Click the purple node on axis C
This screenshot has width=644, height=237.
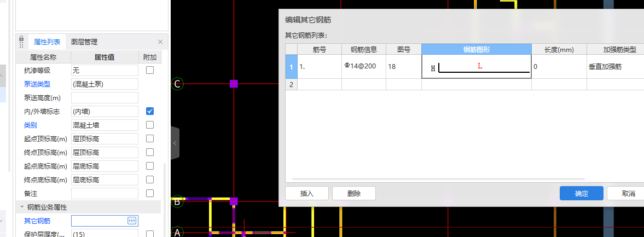point(234,84)
